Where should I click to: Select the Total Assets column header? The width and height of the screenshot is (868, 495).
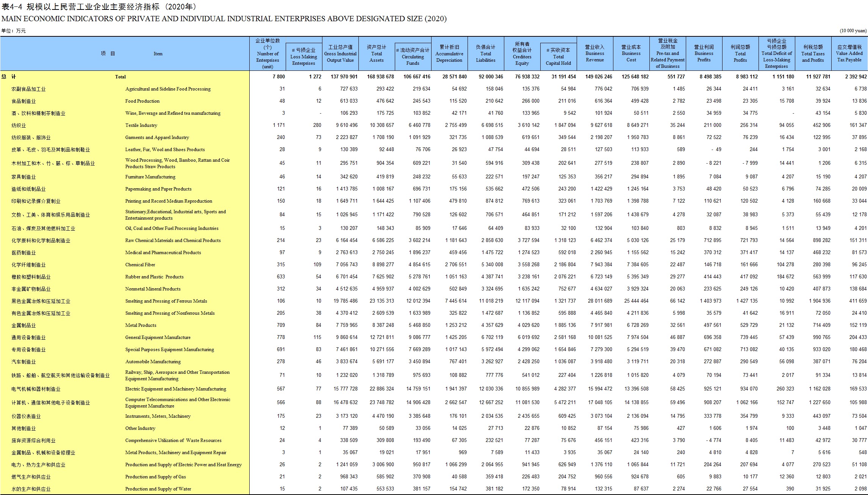tap(377, 53)
